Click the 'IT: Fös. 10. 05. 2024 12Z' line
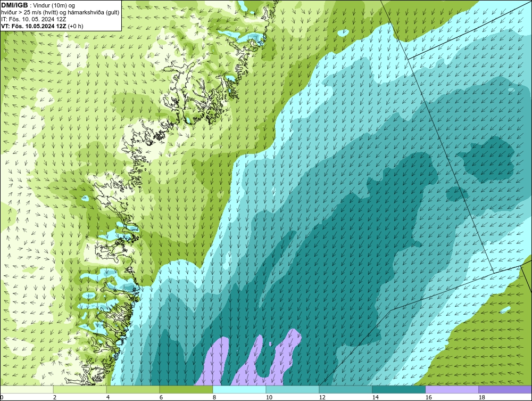 point(34,19)
